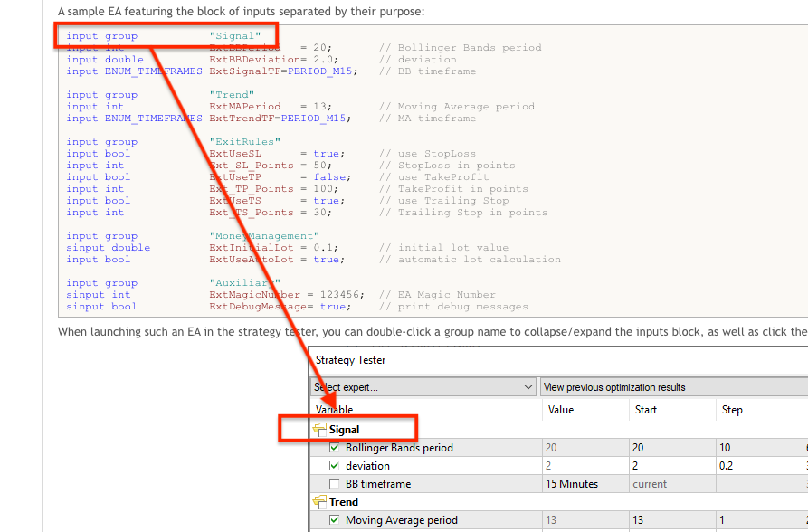Click the ExtMagicNumber = 123456 code line
The width and height of the screenshot is (808, 532).
[287, 295]
